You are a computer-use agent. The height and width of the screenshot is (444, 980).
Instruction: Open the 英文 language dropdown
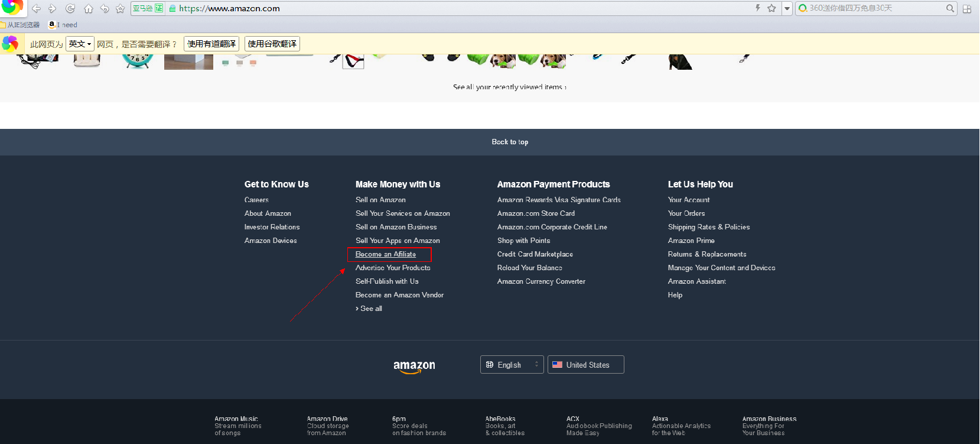click(80, 44)
